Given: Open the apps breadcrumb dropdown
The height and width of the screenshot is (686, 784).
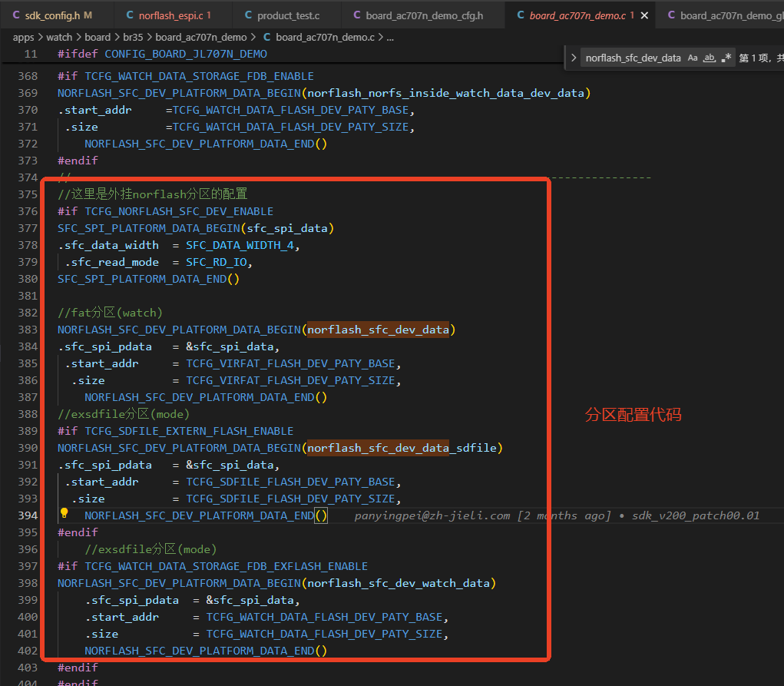Looking at the screenshot, I should pos(24,38).
